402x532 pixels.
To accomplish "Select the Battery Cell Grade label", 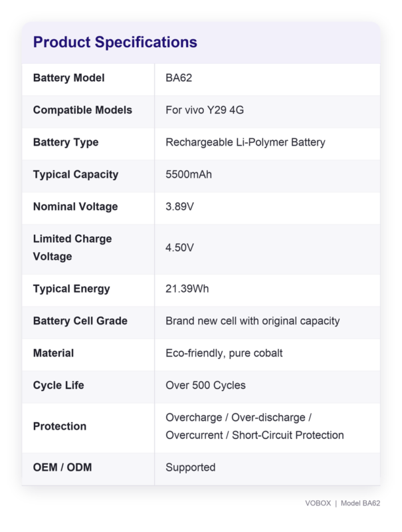I will click(x=80, y=321).
